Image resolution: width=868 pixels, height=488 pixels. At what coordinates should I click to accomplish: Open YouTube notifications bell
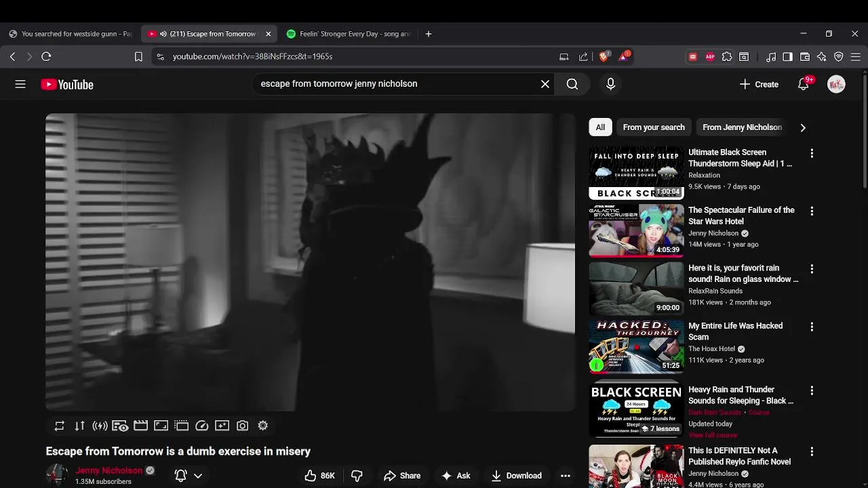(x=804, y=84)
